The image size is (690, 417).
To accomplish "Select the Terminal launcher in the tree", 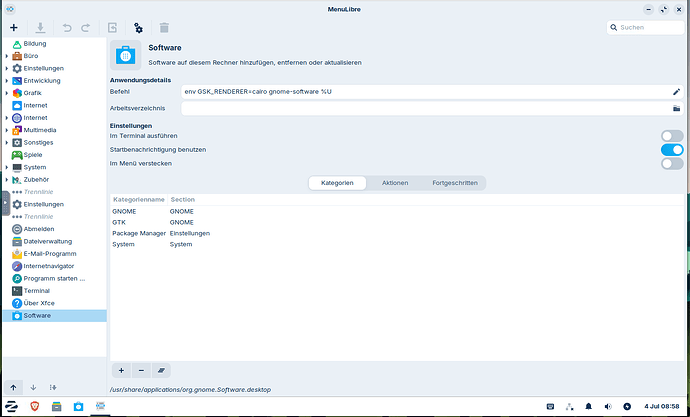I will click(55, 291).
